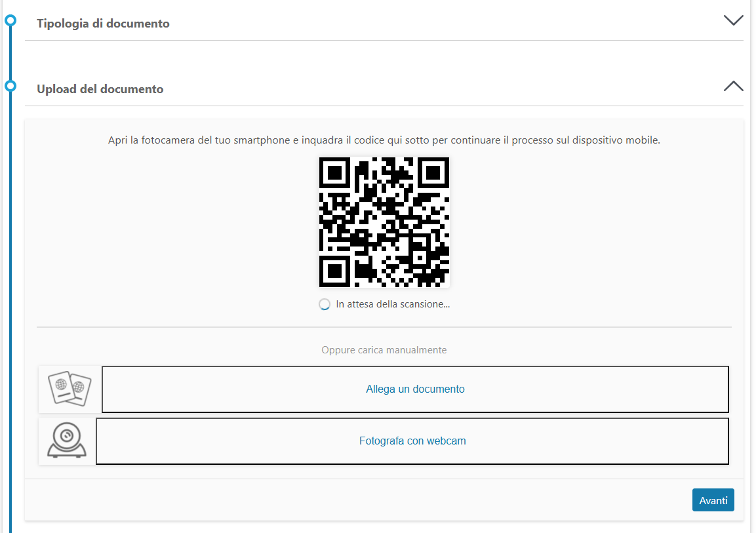Click the bottom-left finder square of QR code

pos(334,271)
